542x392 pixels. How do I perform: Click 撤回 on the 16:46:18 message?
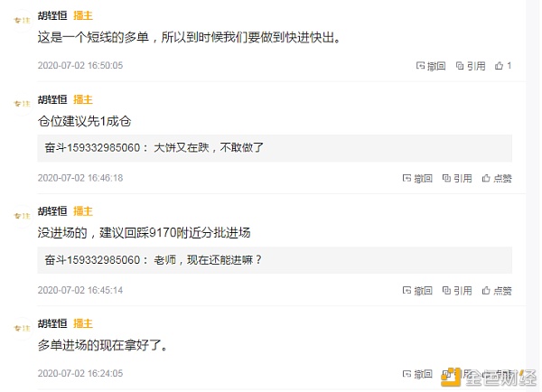(417, 178)
